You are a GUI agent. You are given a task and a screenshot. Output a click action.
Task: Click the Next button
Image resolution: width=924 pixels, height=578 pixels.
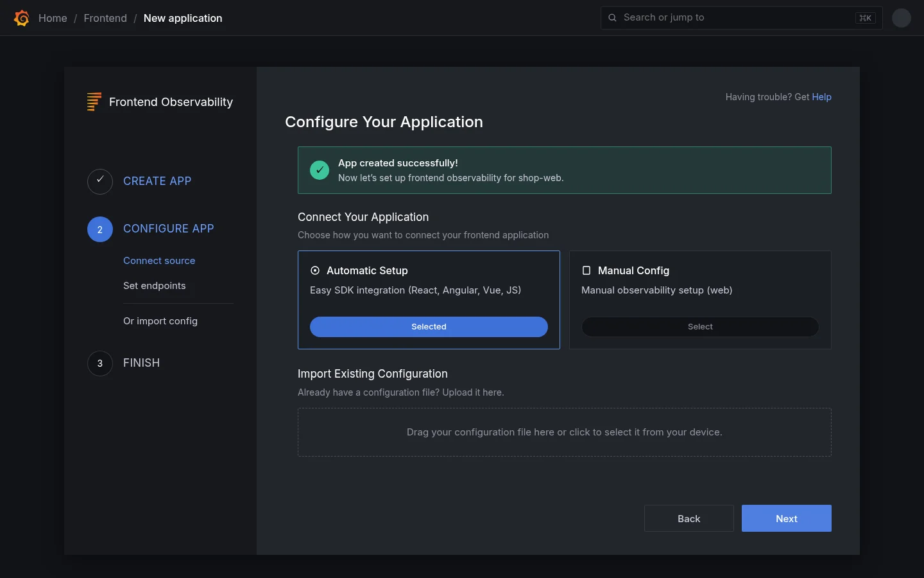point(787,518)
